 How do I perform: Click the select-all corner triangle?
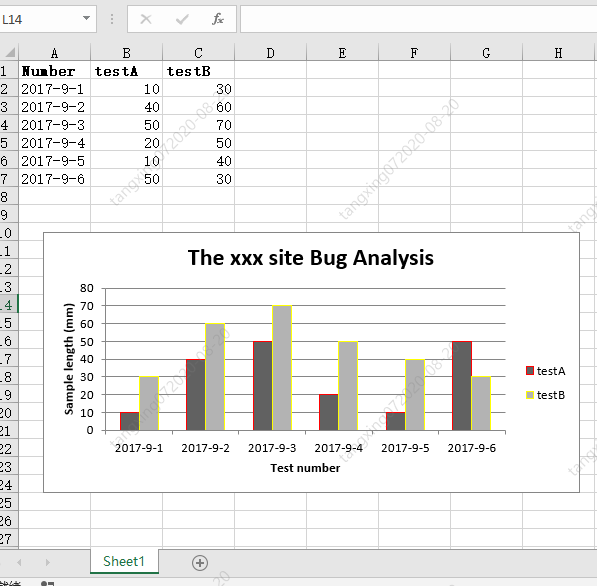10,52
